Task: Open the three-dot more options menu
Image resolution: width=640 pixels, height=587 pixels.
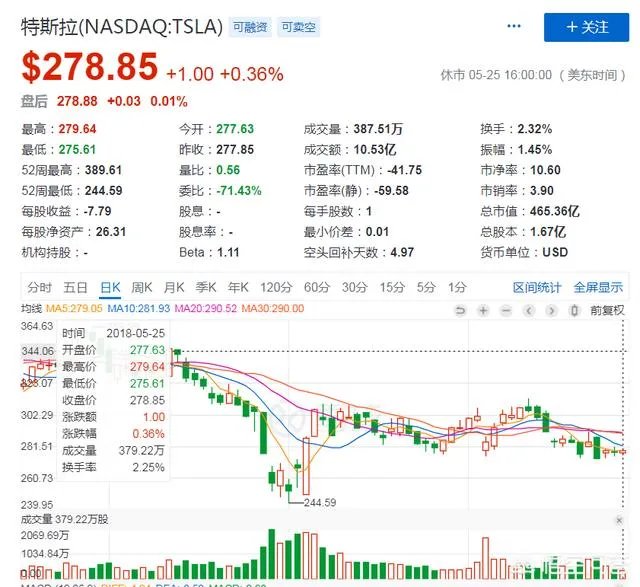Action: tap(513, 27)
